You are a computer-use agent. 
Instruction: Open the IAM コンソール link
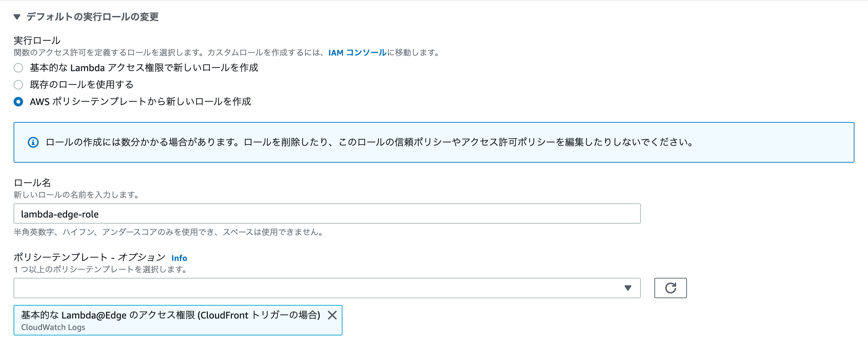coord(357,53)
